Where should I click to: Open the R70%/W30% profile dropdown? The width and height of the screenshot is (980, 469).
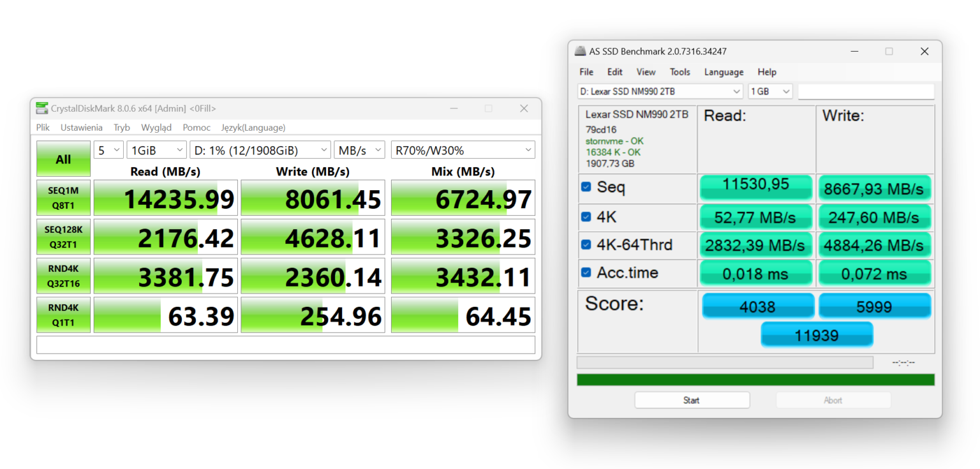tap(463, 149)
